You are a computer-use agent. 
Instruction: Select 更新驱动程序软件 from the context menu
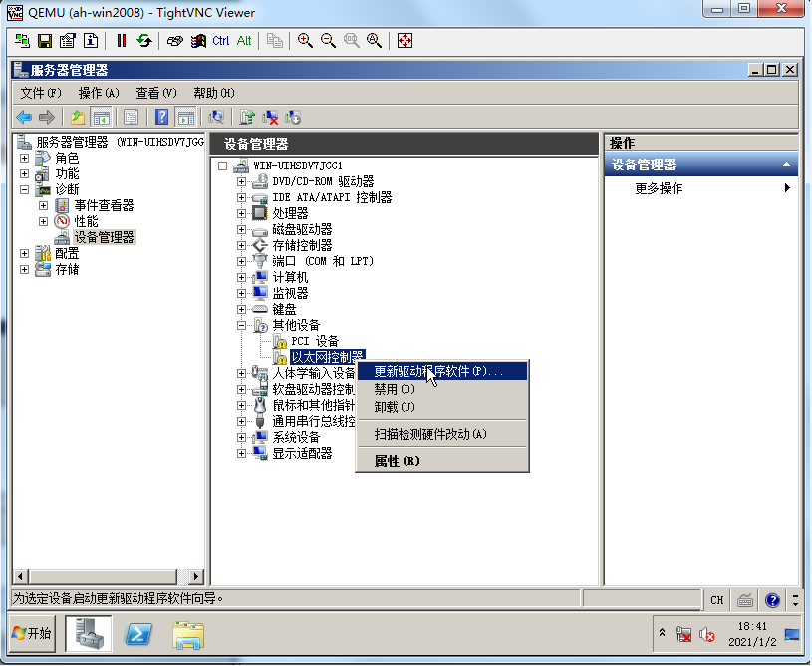(438, 371)
